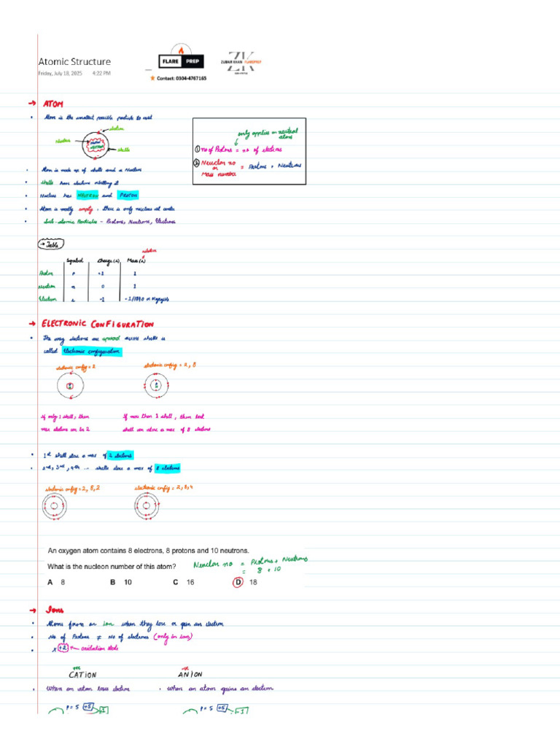The height and width of the screenshot is (747, 560).
Task: Select answer option A 8
Action: coord(56,582)
